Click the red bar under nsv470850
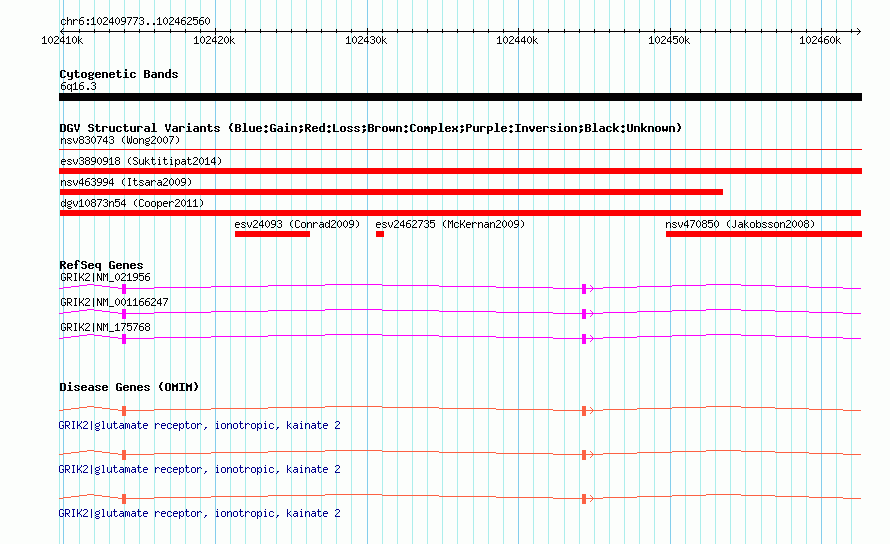890x544 pixels. 764,234
